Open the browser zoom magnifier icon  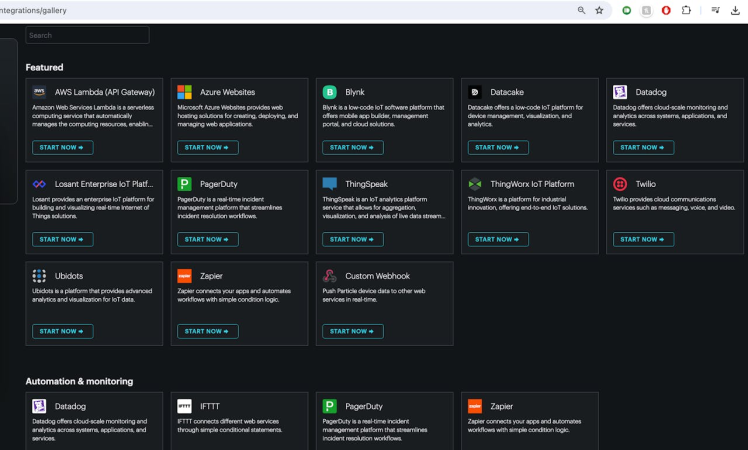581,10
